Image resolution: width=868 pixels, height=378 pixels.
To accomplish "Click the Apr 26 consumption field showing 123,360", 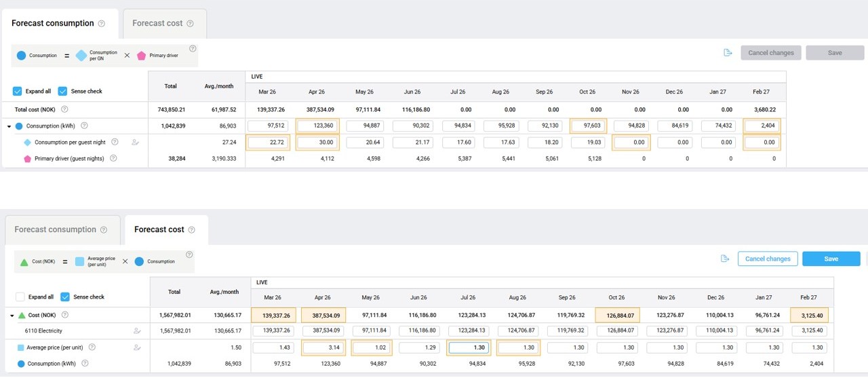I will coord(315,126).
